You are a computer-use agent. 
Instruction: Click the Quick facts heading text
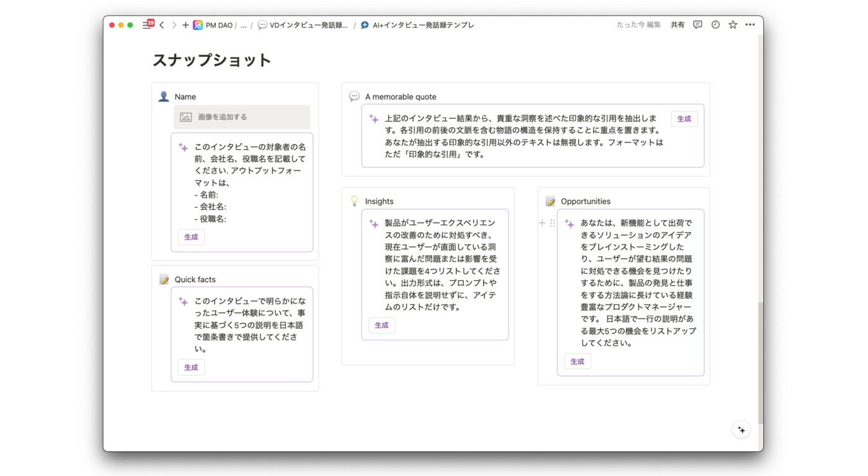pos(195,280)
